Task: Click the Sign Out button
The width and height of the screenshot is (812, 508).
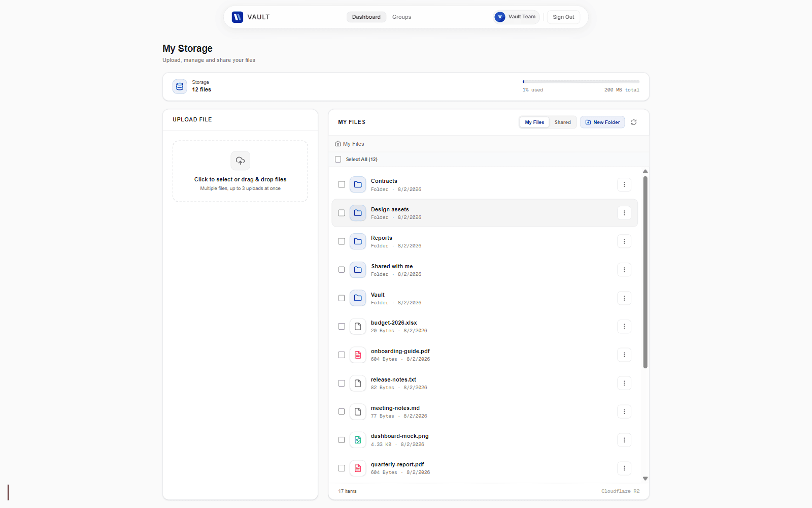Action: tap(563, 17)
